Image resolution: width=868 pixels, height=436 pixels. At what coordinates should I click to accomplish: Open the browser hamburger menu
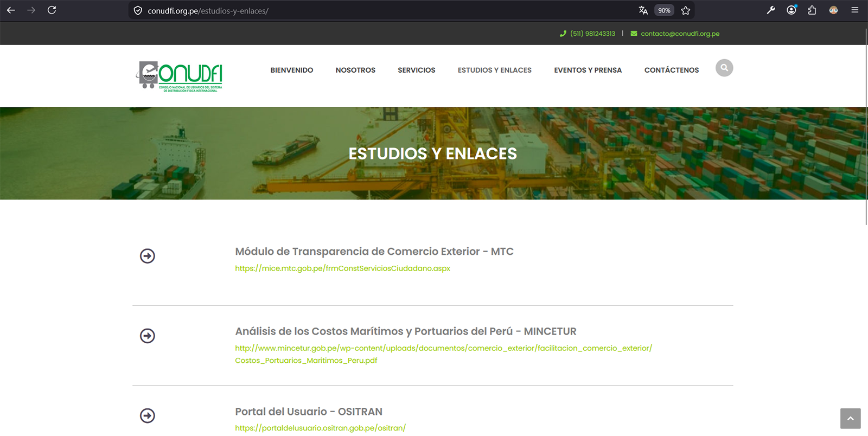854,10
